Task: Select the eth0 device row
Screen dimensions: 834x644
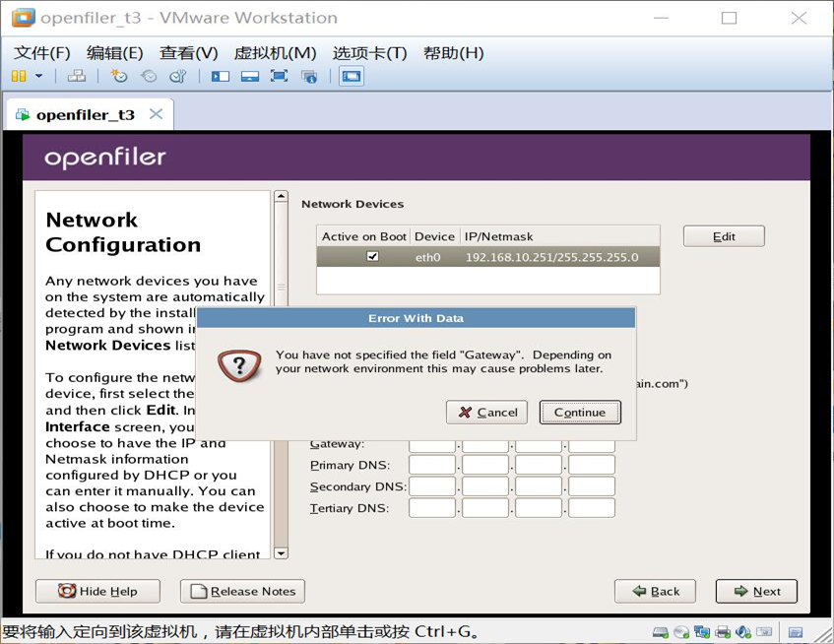Action: click(x=488, y=257)
